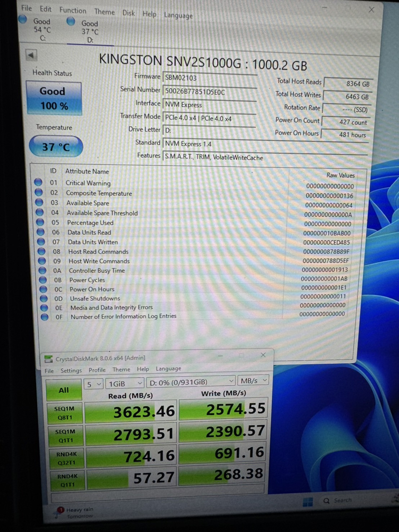Screen dimensions: 399x532
Task: Click the 37 °C temperature button
Action: click(x=56, y=147)
